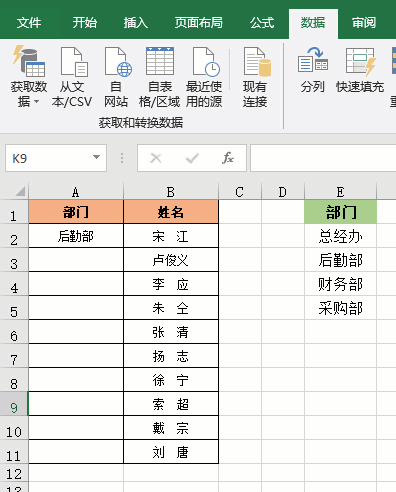Select row 1 header
This screenshot has width=396, height=492.
coord(14,212)
